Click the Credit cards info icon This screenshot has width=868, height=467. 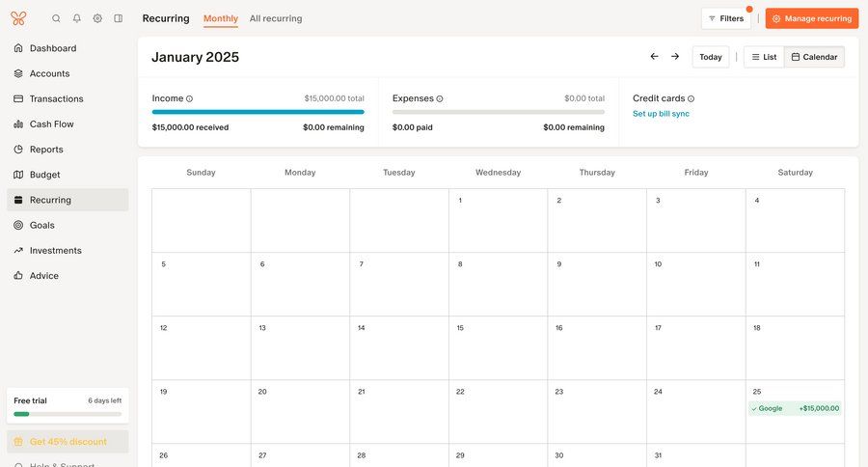pyautogui.click(x=691, y=98)
